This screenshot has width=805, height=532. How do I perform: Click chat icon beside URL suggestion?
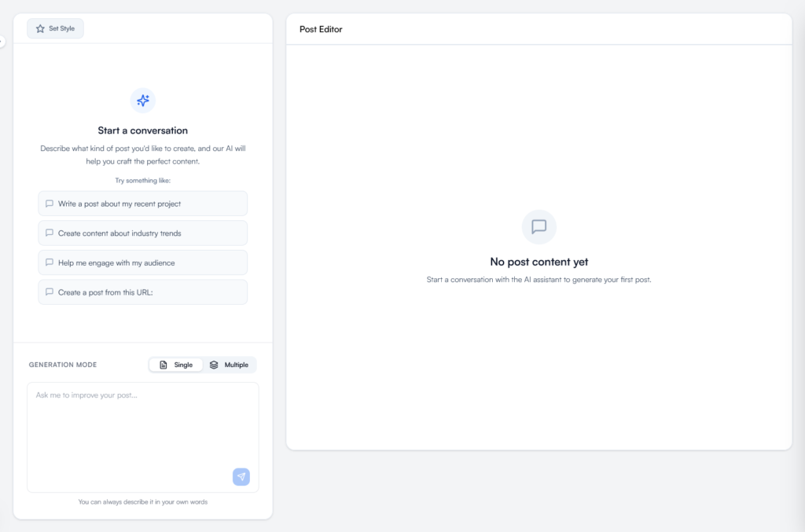pos(50,291)
